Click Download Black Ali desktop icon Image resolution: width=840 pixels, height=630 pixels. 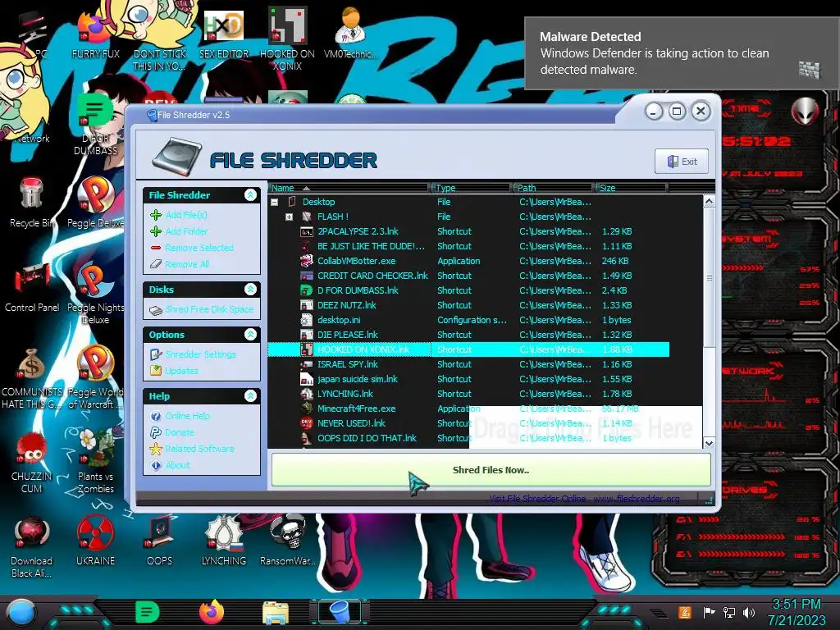pos(32,546)
